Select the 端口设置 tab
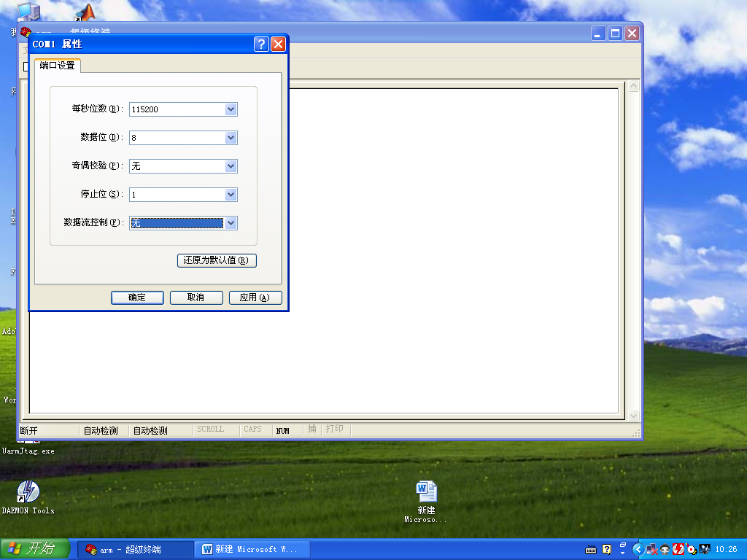 tap(57, 65)
